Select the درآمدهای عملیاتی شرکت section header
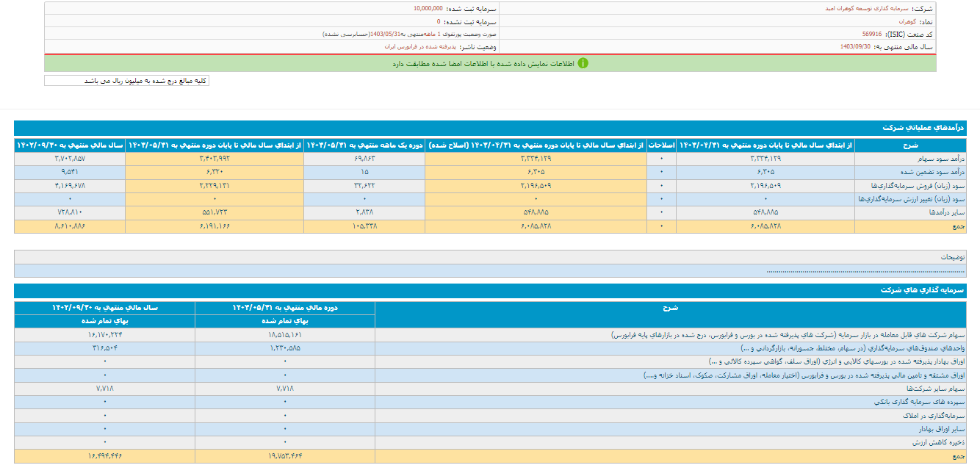Image resolution: width=980 pixels, height=465 pixels. [x=926, y=128]
